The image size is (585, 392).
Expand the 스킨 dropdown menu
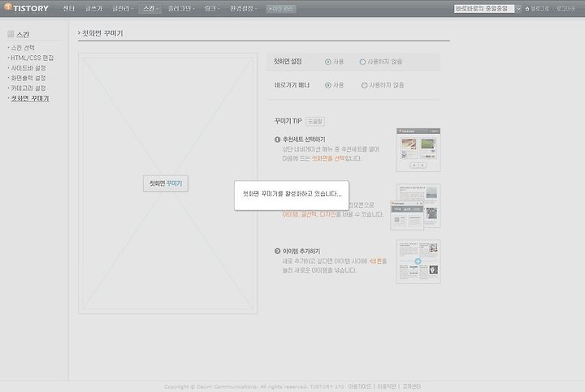(150, 8)
